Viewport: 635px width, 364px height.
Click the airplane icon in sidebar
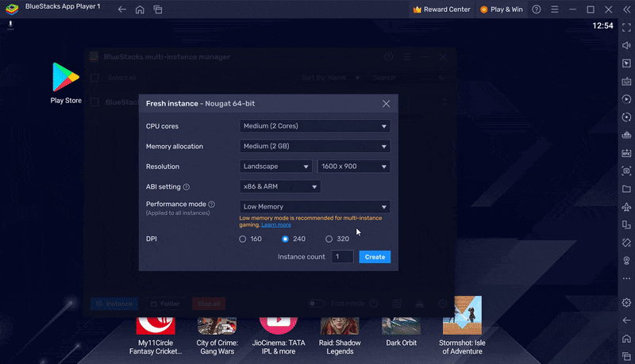pyautogui.click(x=626, y=207)
